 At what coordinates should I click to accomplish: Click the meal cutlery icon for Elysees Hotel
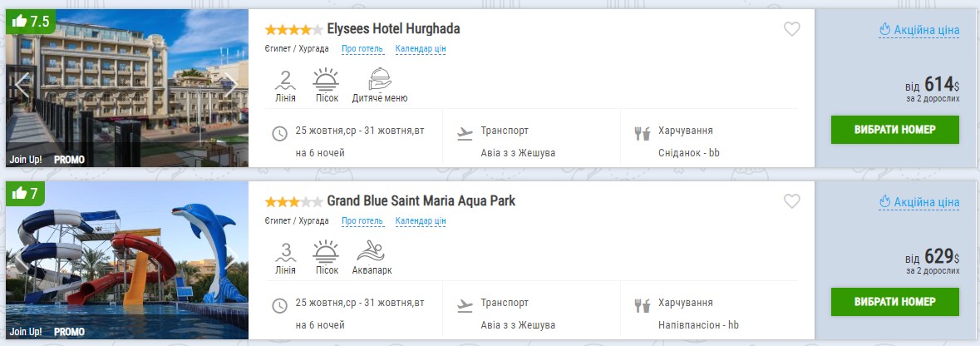643,133
